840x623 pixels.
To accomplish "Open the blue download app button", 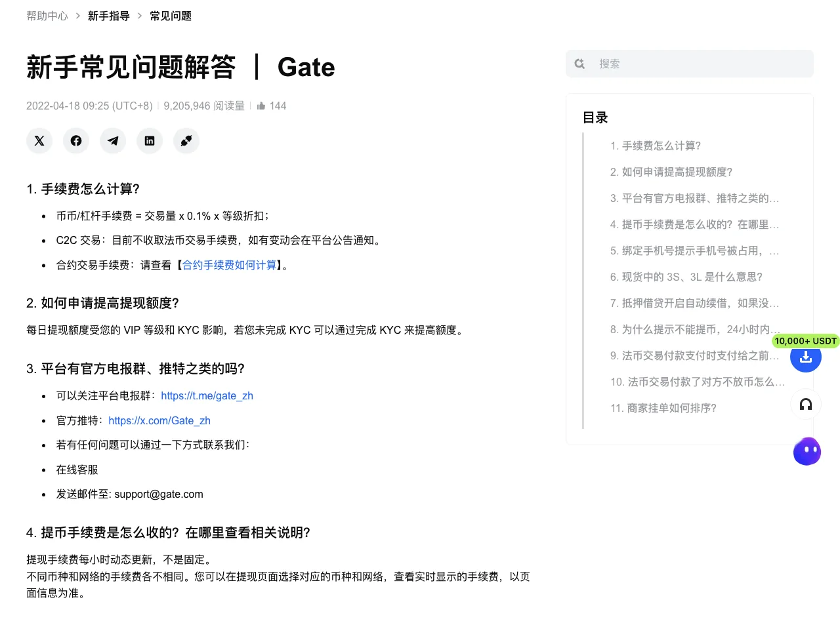I will (806, 357).
